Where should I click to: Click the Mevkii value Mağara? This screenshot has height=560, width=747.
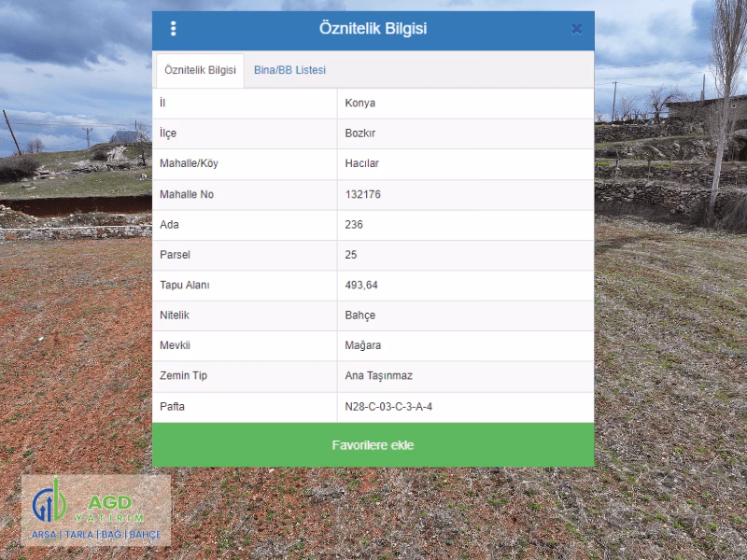[x=363, y=345]
